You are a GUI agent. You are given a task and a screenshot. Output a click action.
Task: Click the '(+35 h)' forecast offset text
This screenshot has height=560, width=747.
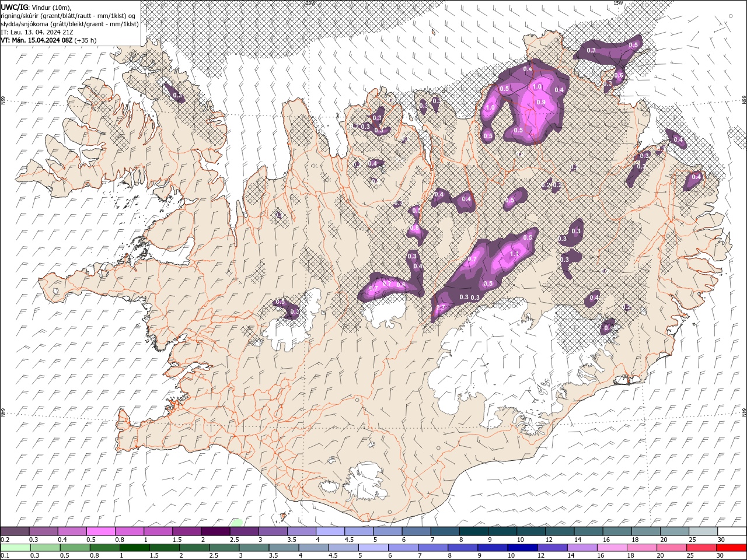tap(86, 40)
